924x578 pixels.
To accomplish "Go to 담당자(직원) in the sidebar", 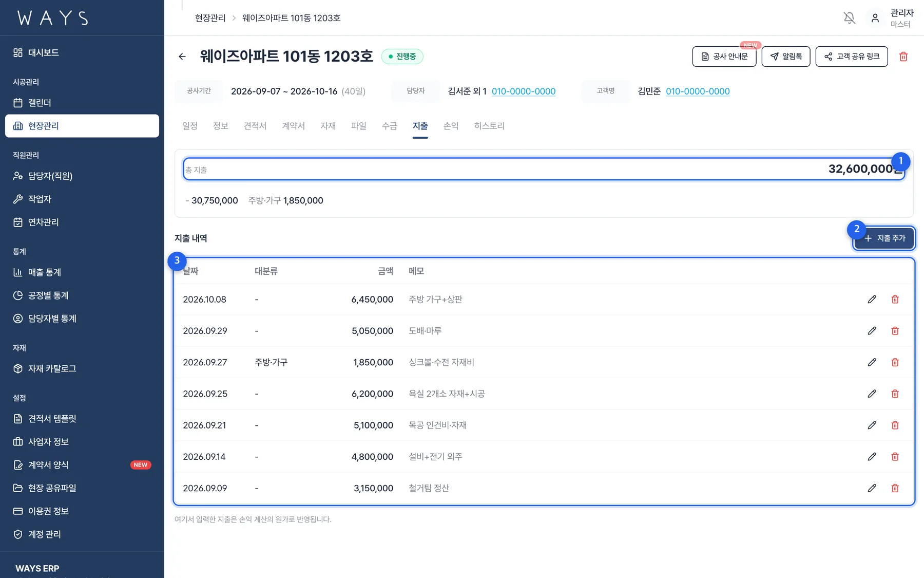I will click(x=82, y=176).
